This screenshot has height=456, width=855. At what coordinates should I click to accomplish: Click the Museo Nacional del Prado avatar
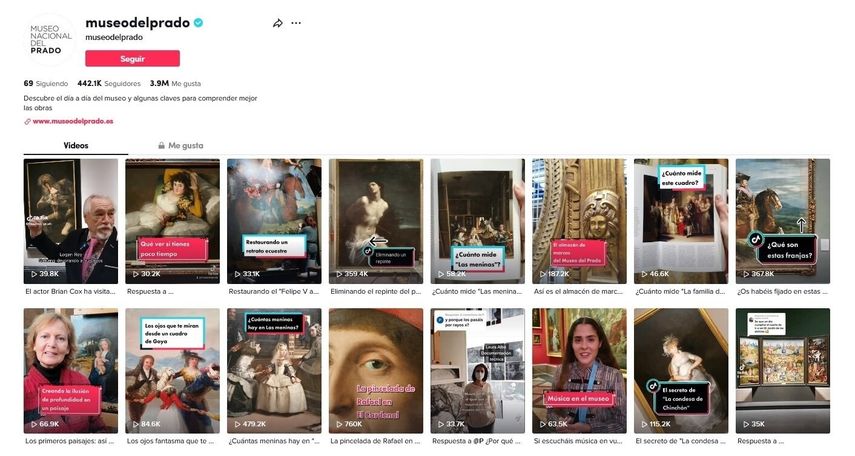tap(50, 39)
